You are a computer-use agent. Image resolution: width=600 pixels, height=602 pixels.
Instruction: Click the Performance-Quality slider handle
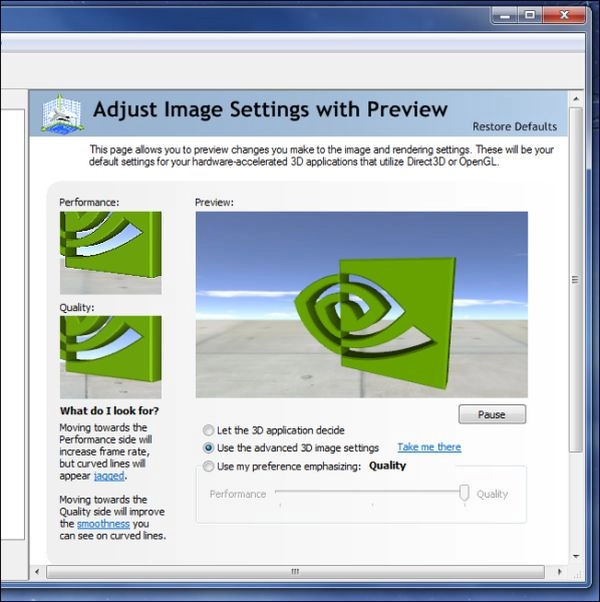(464, 493)
